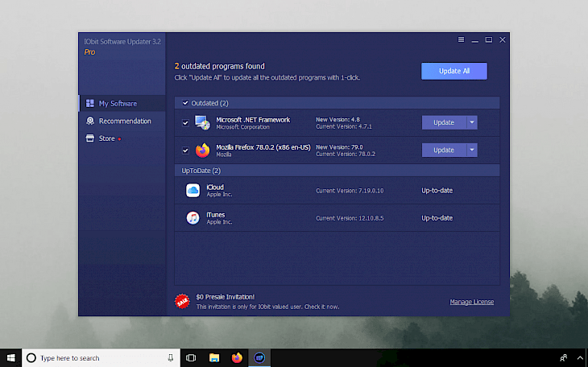
Task: Click the People icon in the system tray
Action: (x=563, y=358)
